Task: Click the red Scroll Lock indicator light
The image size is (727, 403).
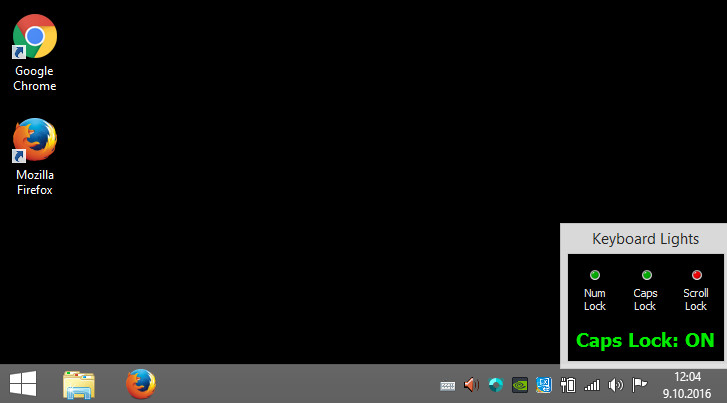Action: click(x=697, y=275)
